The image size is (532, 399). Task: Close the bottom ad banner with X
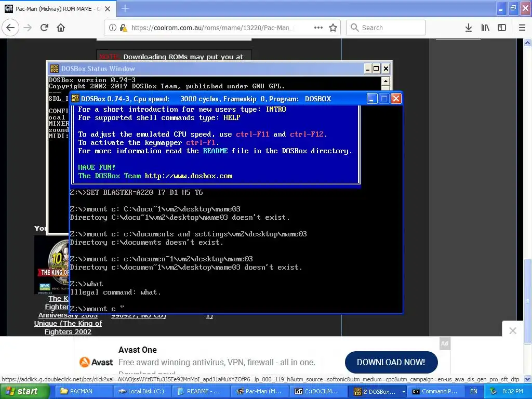(513, 330)
